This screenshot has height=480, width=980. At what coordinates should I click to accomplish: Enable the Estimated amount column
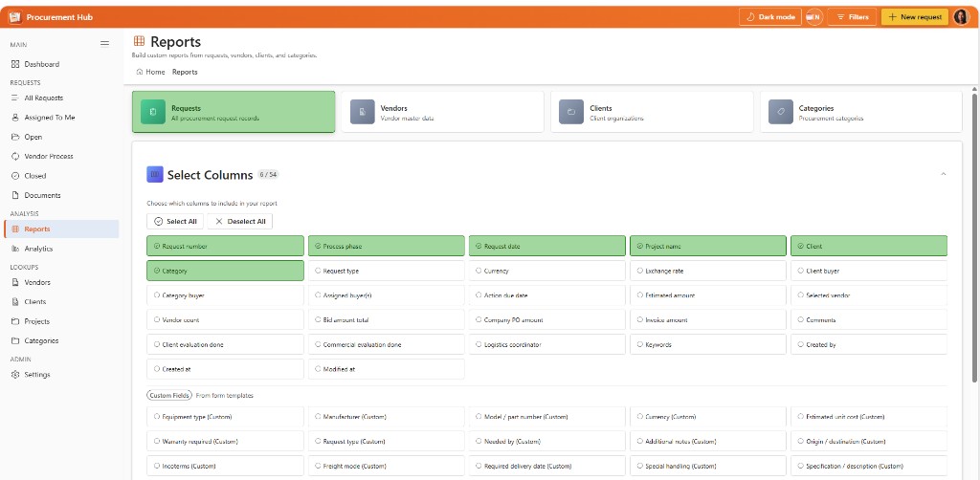coord(708,295)
